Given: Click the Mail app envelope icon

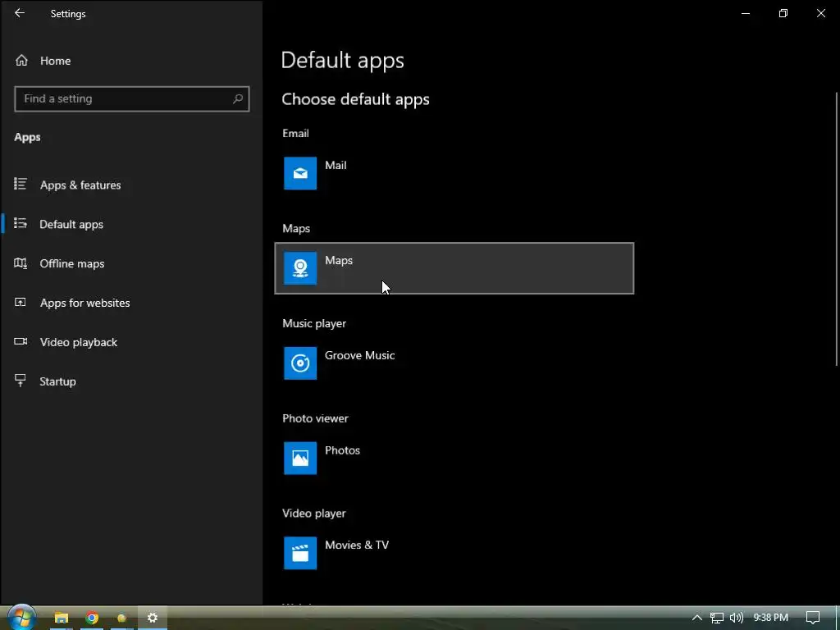Looking at the screenshot, I should [300, 173].
